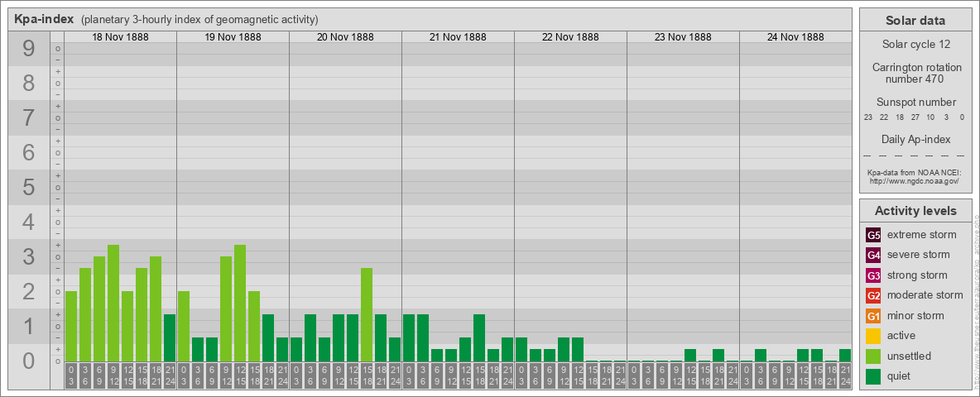Click the 0-3 time label under 18 Nov

(x=71, y=376)
